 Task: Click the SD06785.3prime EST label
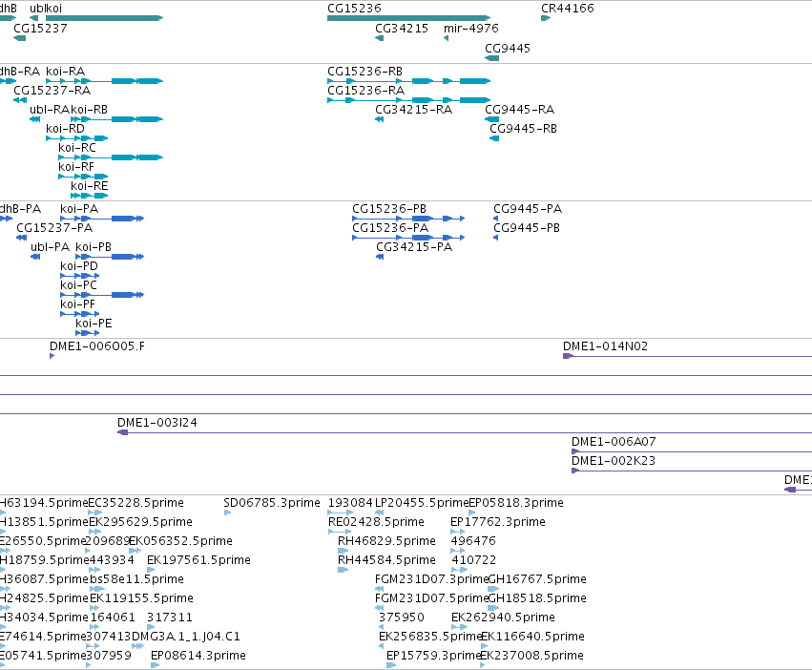(x=272, y=503)
